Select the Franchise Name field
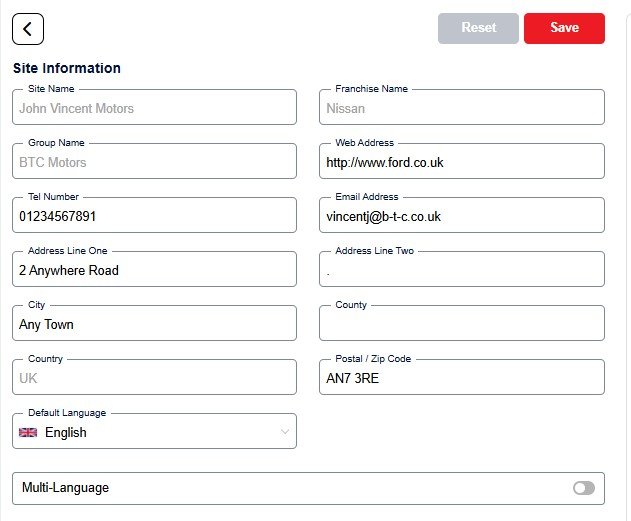 [x=462, y=107]
